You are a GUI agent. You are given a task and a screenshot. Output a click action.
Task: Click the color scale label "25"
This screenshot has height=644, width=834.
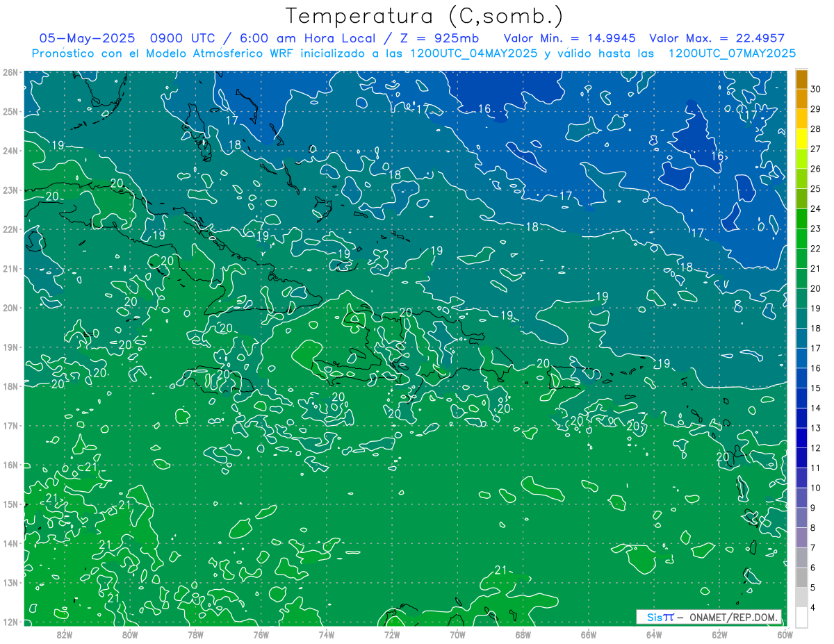tap(816, 189)
